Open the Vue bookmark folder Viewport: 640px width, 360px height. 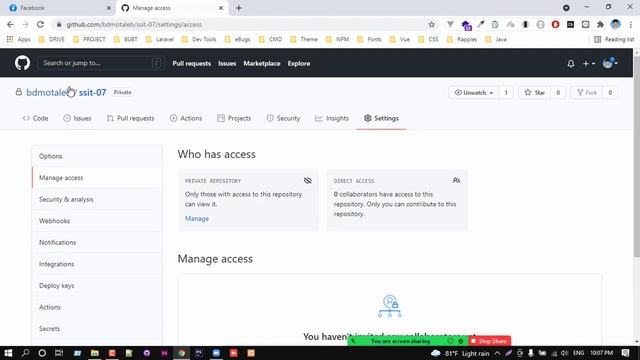click(x=400, y=39)
